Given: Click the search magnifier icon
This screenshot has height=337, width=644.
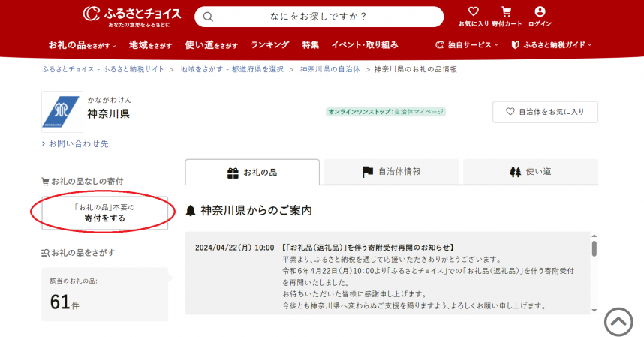Looking at the screenshot, I should [x=209, y=17].
